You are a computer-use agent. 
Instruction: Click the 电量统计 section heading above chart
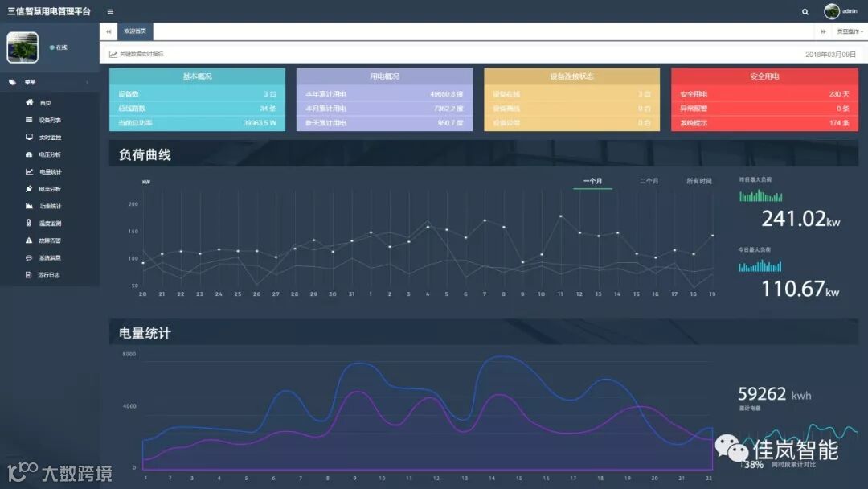coord(145,333)
